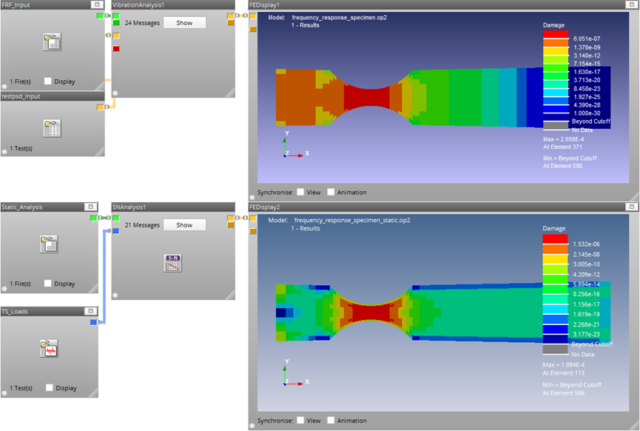The height and width of the screenshot is (431, 640).
Task: Click 'At Element 371' text
Action: point(562,147)
